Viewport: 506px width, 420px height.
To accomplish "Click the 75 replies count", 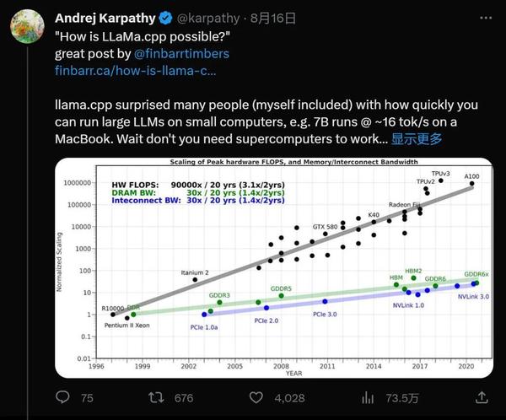I will coord(87,398).
